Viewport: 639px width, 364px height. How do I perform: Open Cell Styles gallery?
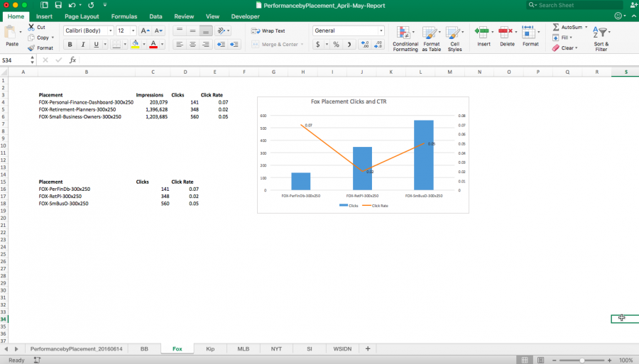point(455,39)
